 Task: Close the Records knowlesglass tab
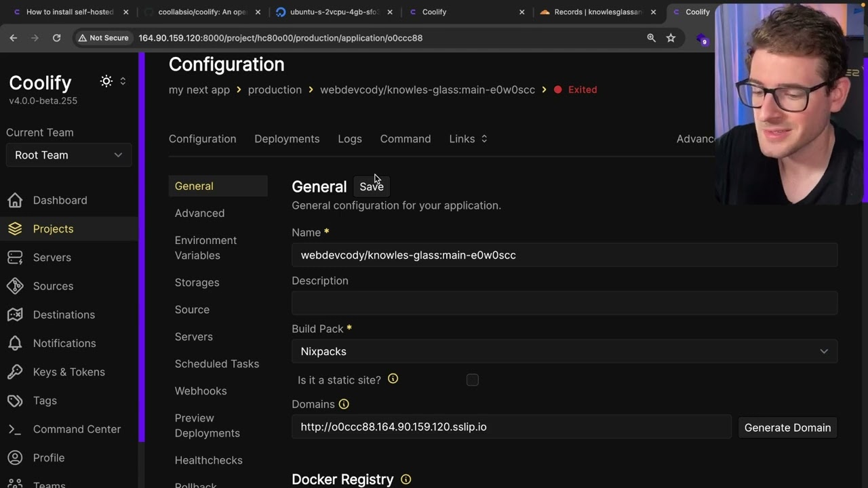(653, 12)
